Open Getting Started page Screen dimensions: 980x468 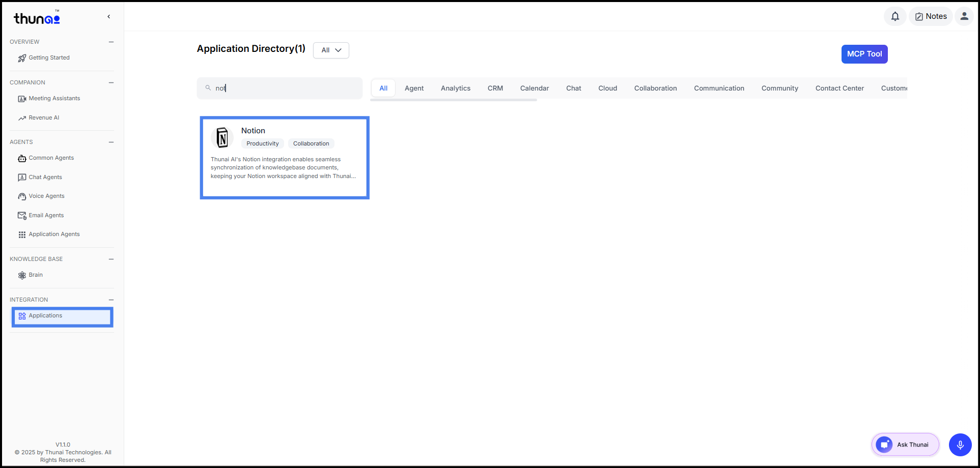(x=49, y=58)
